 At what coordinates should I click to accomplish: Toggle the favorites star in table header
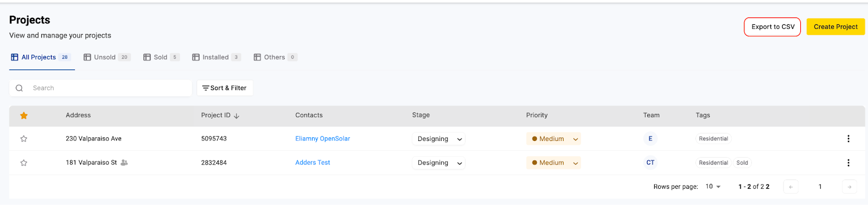click(24, 116)
